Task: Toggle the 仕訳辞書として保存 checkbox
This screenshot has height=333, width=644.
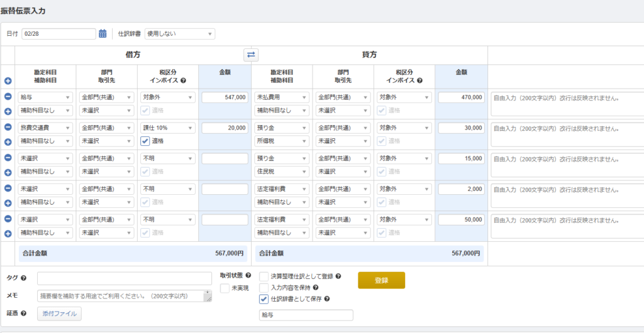Action: (x=264, y=299)
